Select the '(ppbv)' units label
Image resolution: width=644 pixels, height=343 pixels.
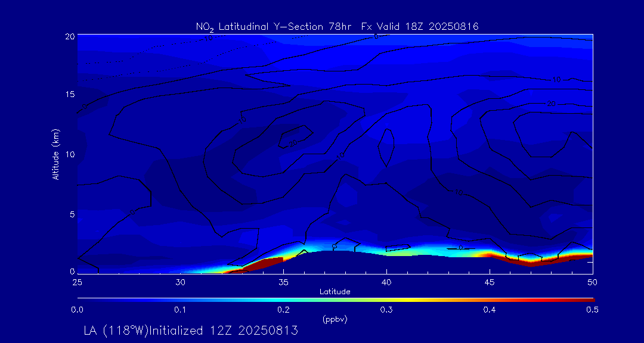(x=335, y=320)
